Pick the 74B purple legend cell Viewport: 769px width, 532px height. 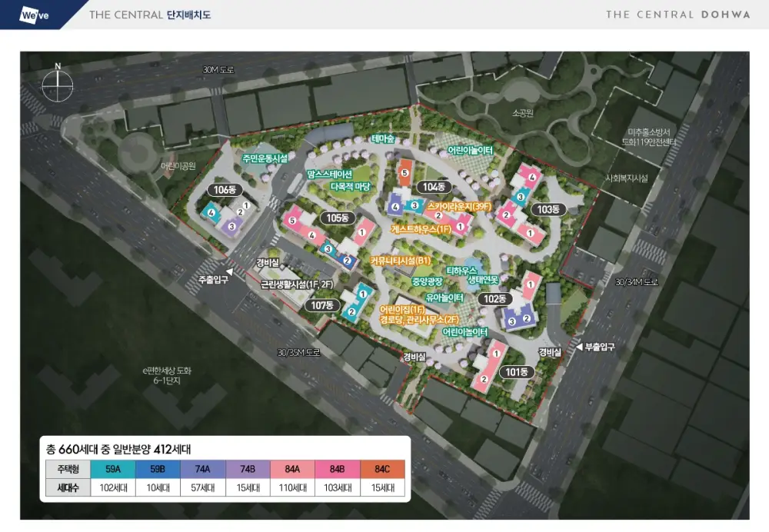click(x=247, y=468)
